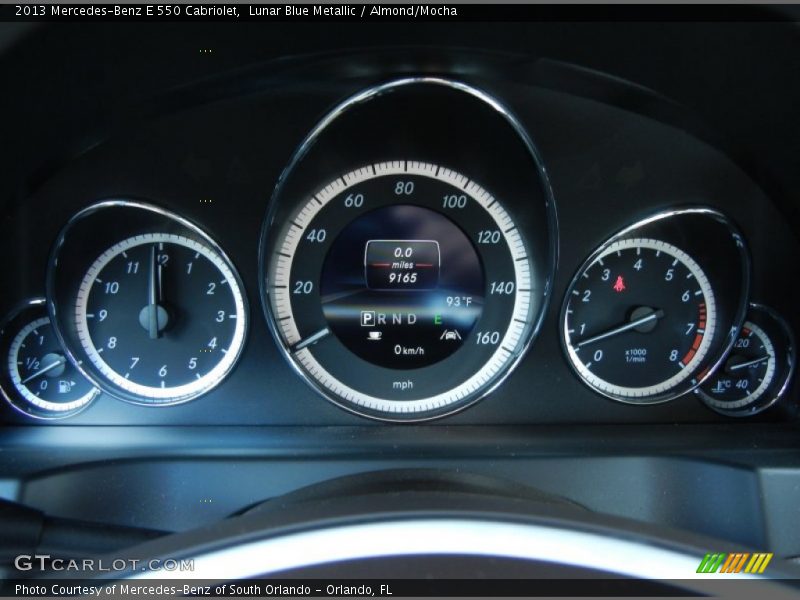Click the 80 mark on speedometer

click(x=404, y=188)
